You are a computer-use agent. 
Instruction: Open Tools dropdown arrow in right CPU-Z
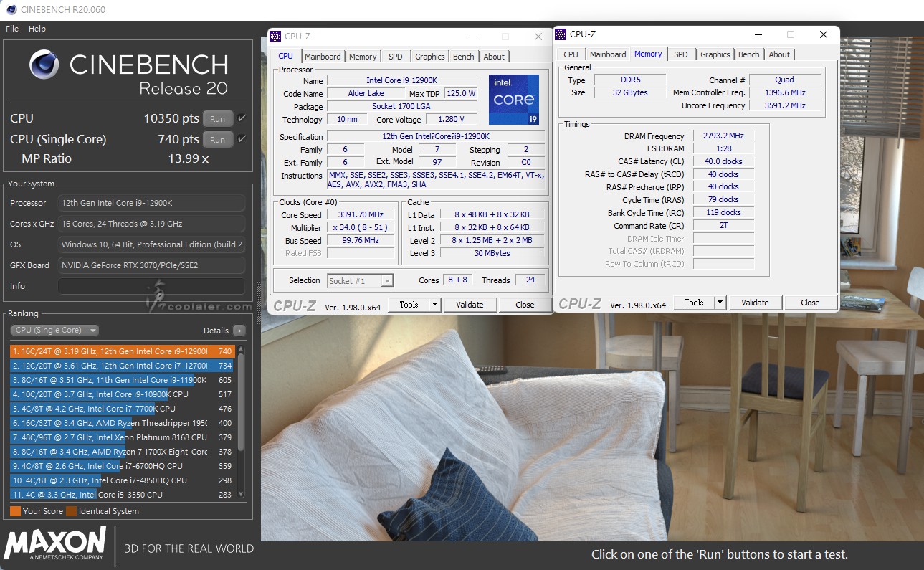[x=720, y=303]
